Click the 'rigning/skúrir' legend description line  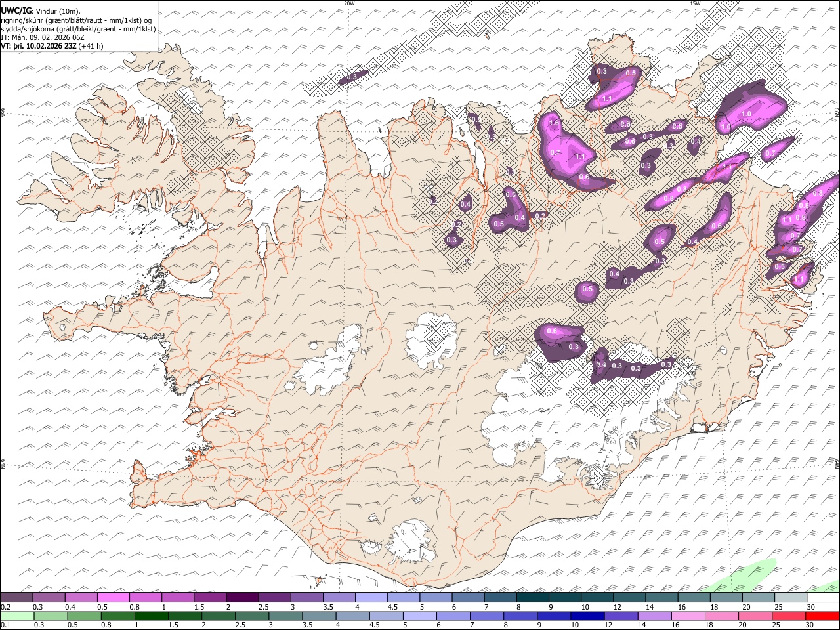pos(75,20)
